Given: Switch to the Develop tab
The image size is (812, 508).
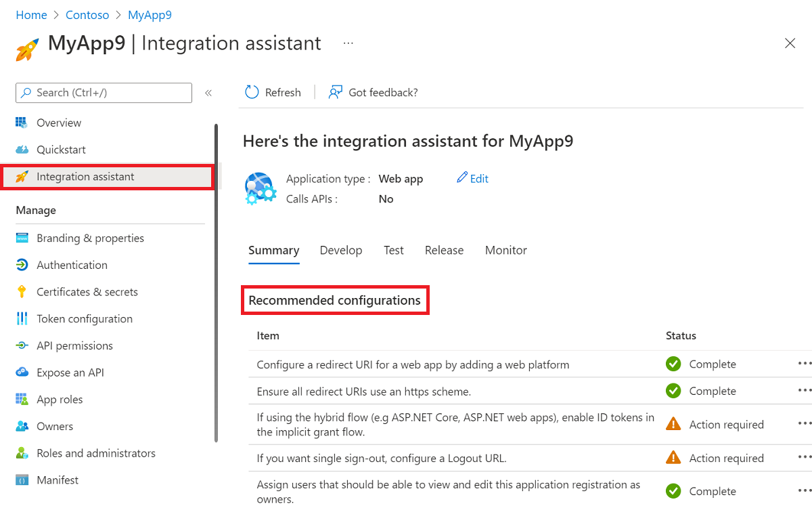Looking at the screenshot, I should pyautogui.click(x=341, y=250).
